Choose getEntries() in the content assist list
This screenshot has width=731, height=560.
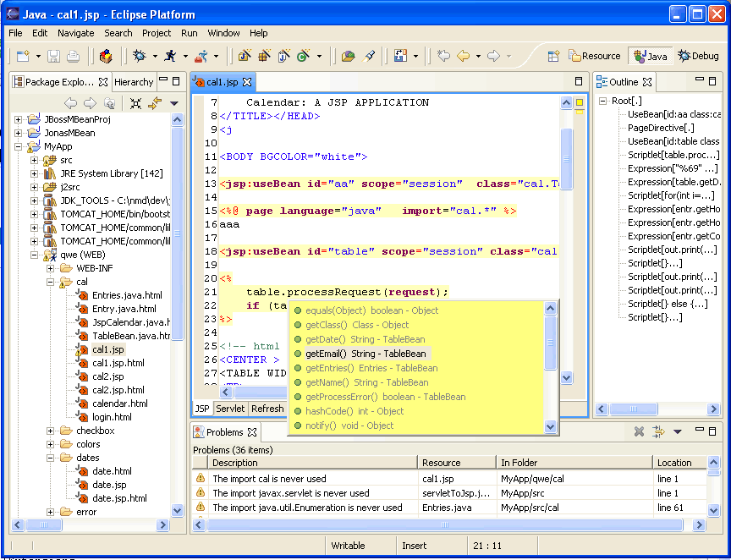point(371,368)
